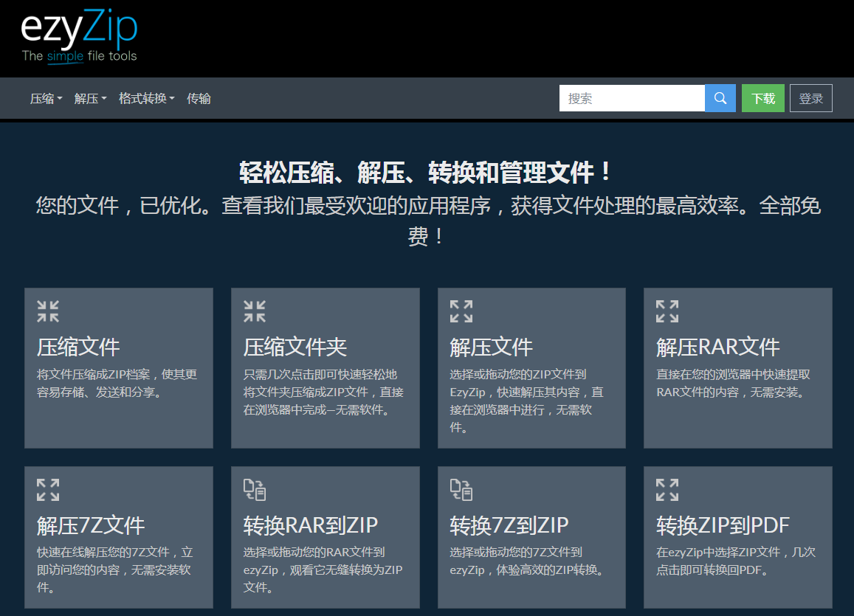The image size is (854, 616).
Task: Click the convert icon on 转换RAR到ZIP card
Action: tap(255, 490)
